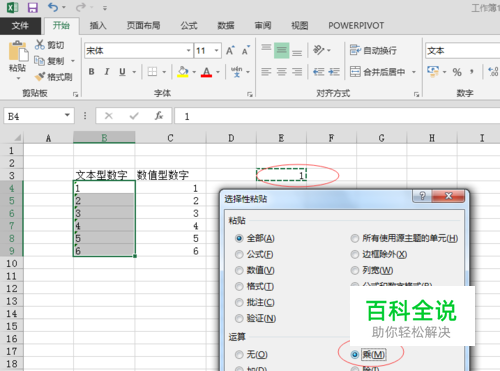The image size is (500, 371).
Task: Click the Paste clipboard icon
Action: point(18,51)
